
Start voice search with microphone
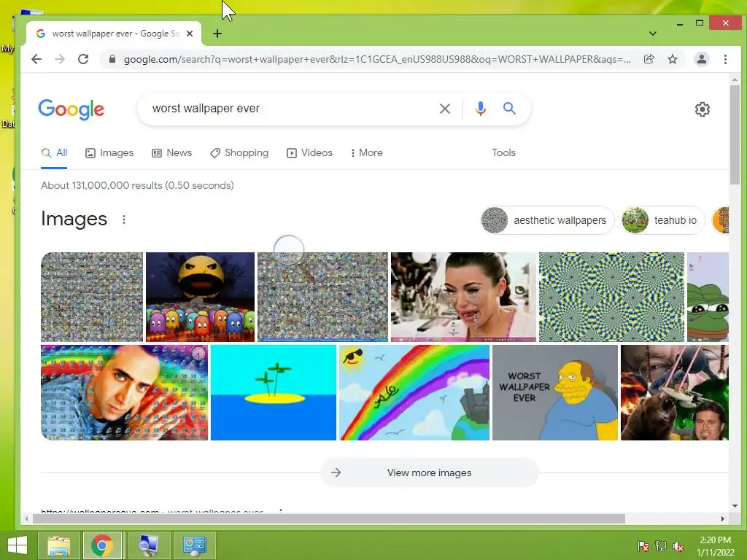coord(481,109)
